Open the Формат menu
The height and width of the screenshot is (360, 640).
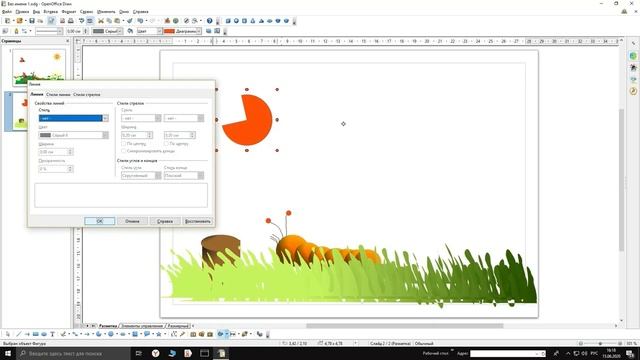coord(69,12)
